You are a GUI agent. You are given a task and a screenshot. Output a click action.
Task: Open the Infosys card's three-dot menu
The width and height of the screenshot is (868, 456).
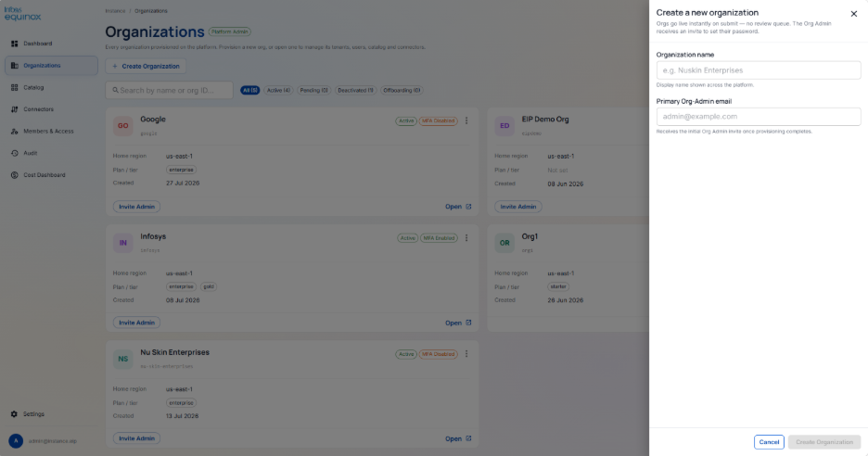[x=466, y=238]
